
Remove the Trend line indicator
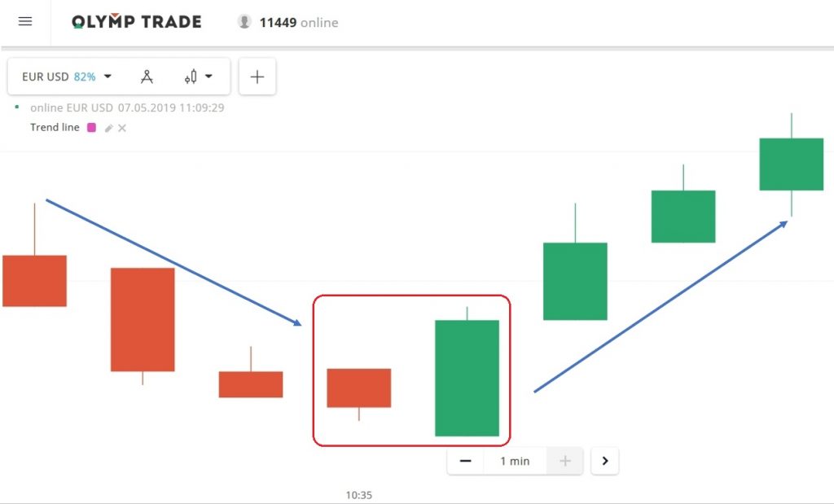[122, 128]
